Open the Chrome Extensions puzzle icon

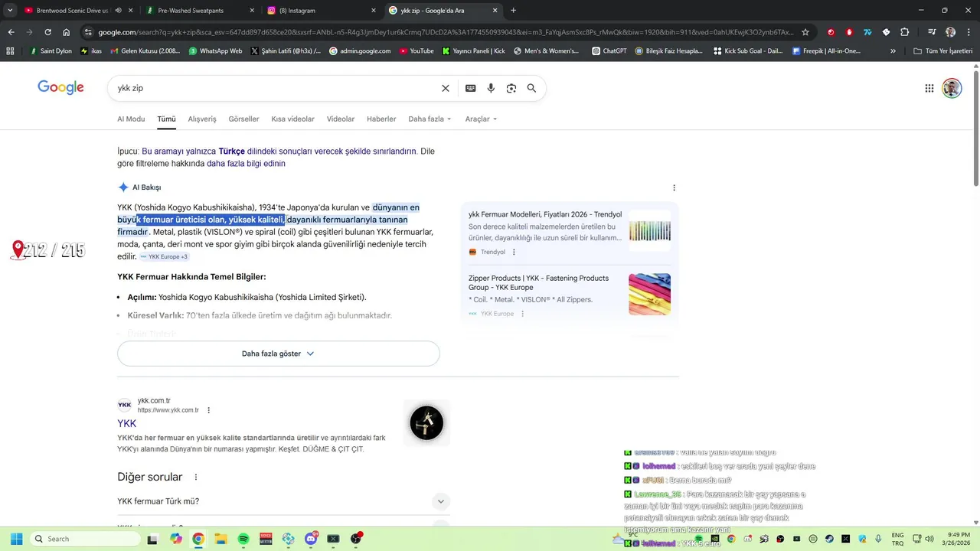pyautogui.click(x=905, y=32)
